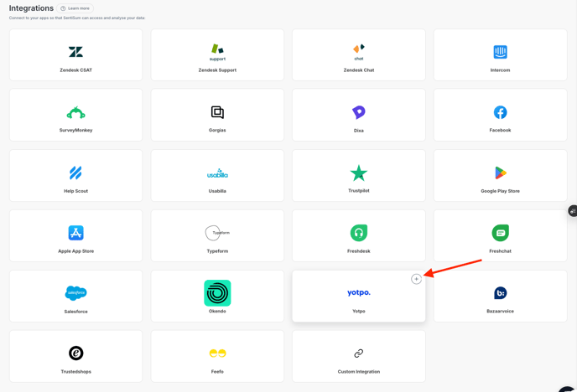Click the Zendesk CSAT label

coord(75,70)
